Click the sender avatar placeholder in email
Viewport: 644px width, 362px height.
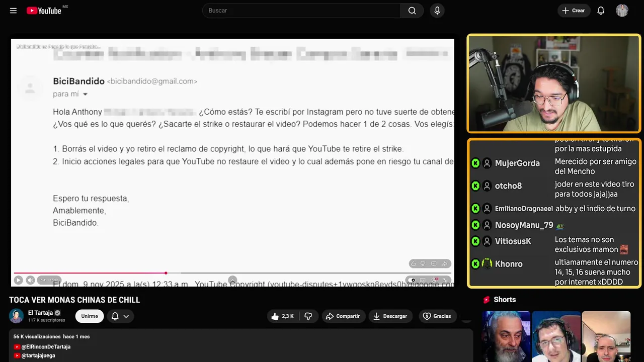point(30,88)
